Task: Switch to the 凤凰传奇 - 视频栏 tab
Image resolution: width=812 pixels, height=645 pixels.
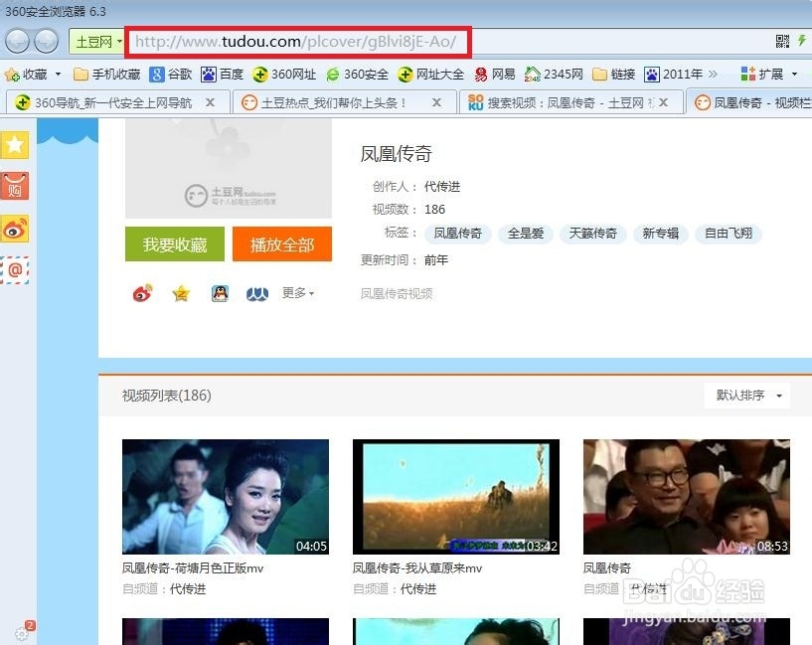Action: coord(749,102)
